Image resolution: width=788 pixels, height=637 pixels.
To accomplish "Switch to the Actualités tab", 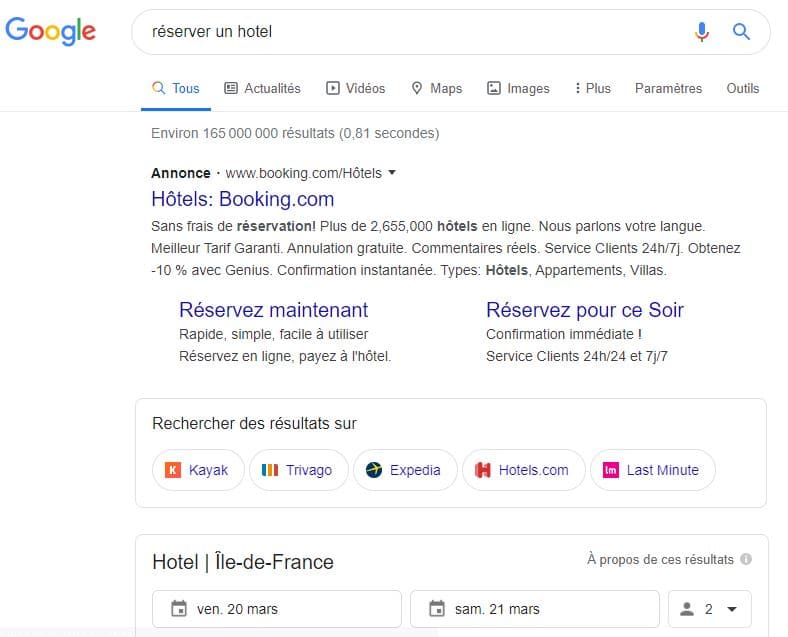I will (x=262, y=88).
